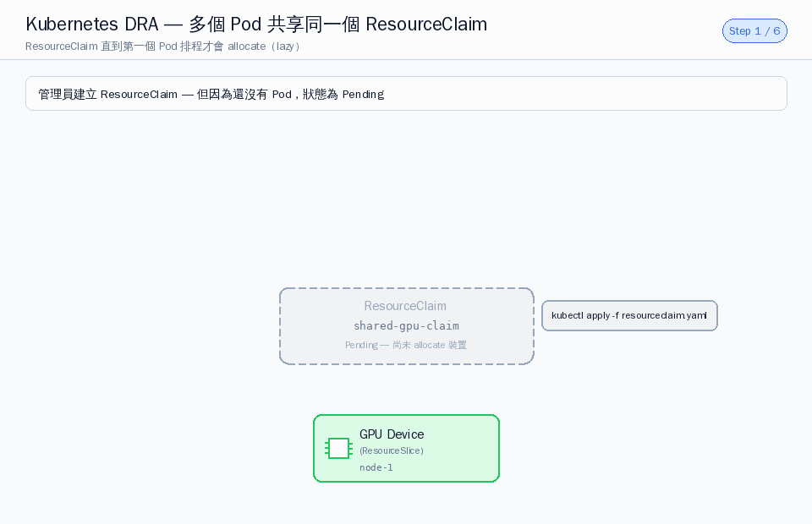The height and width of the screenshot is (524, 812).
Task: Click the page title about Kubernetes DRA
Action: coord(256,25)
